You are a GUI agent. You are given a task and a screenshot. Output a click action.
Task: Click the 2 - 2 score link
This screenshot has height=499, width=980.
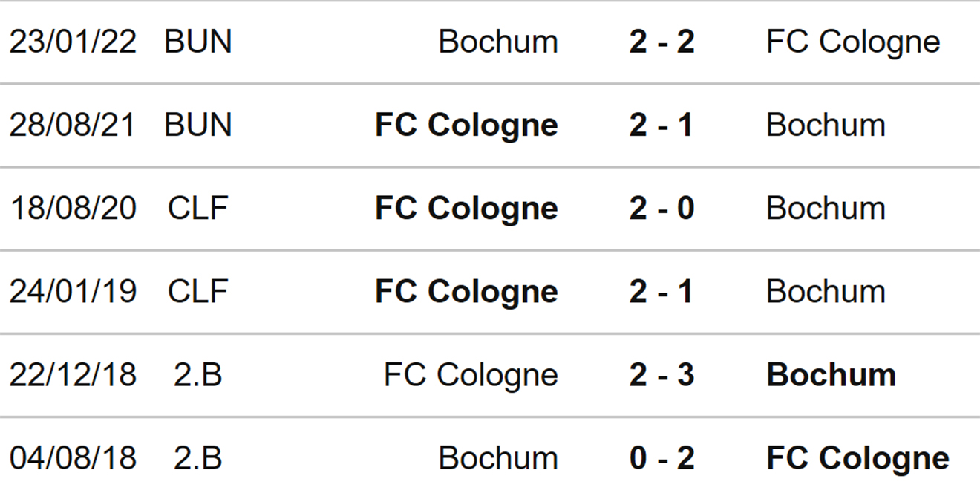[x=661, y=42]
